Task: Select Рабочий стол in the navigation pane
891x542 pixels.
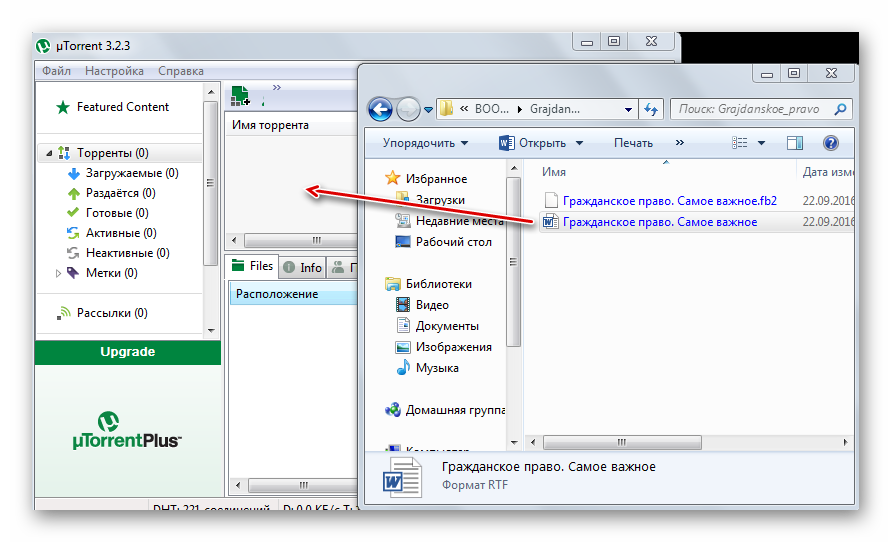Action: click(443, 242)
